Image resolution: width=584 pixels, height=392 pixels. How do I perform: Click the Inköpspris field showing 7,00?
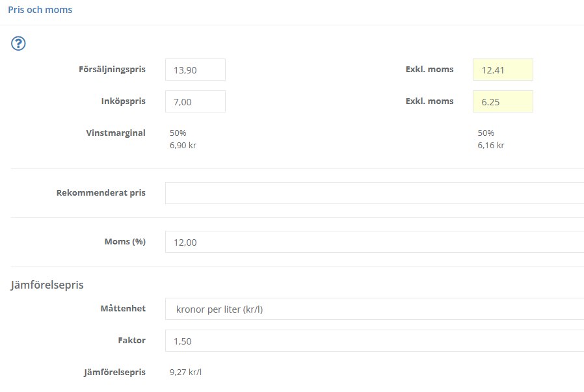click(195, 101)
